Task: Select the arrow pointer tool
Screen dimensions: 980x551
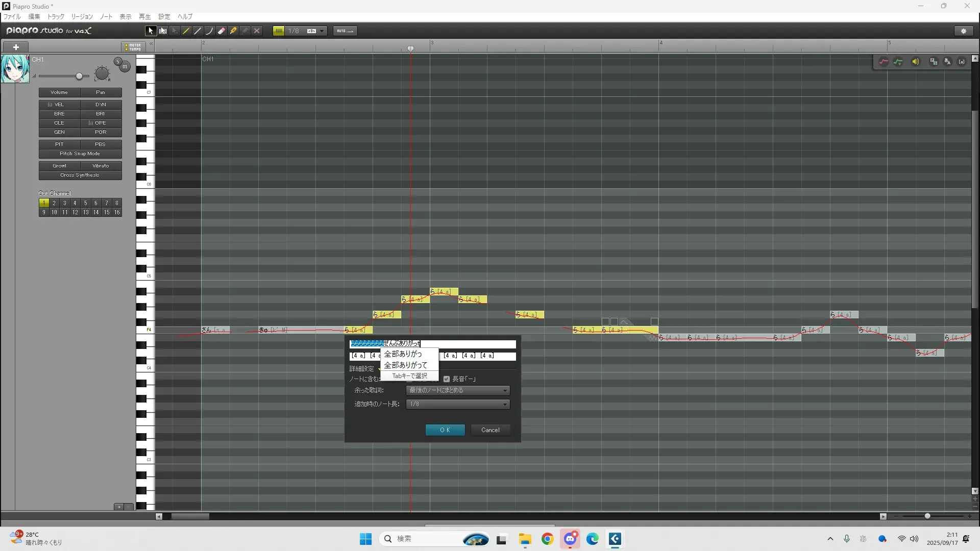Action: pyautogui.click(x=151, y=31)
